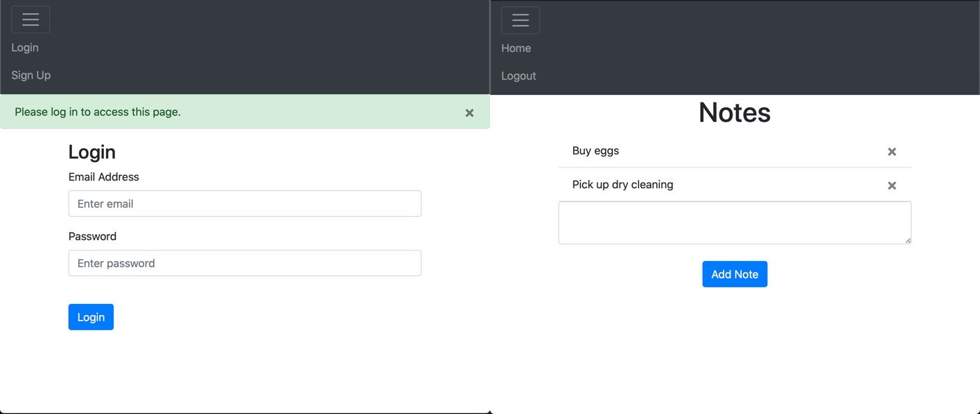Open the Sign Up nav link
Viewport: 980px width, 414px height.
coord(31,75)
